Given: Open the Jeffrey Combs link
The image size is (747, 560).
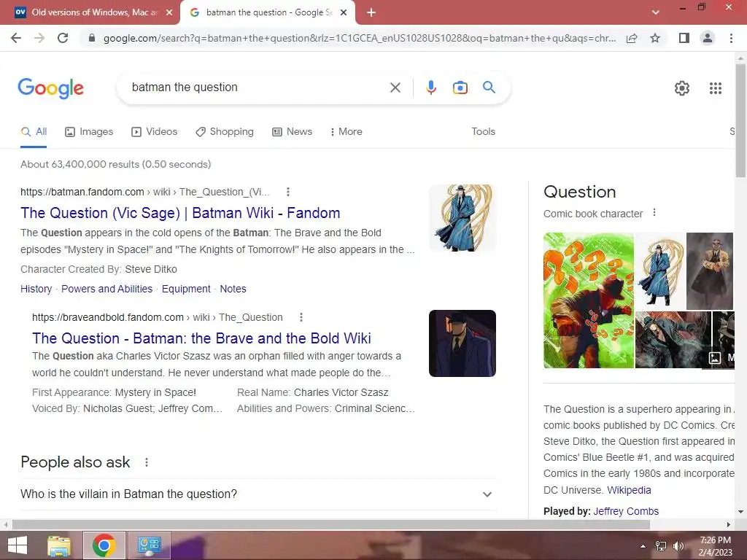Looking at the screenshot, I should (626, 511).
